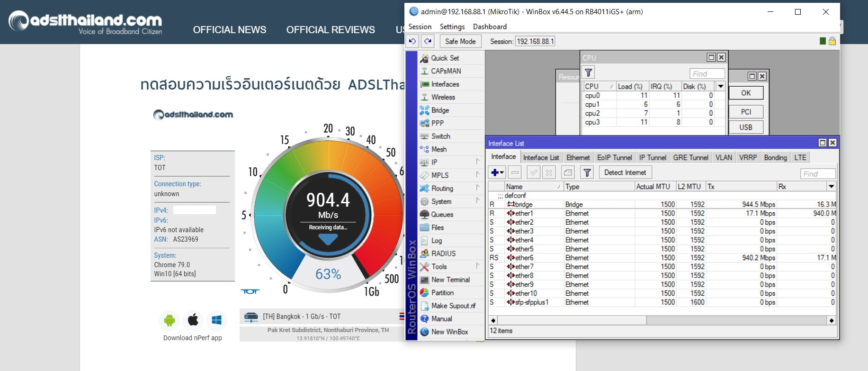
Task: Select the ether1 interface row
Action: [662, 213]
